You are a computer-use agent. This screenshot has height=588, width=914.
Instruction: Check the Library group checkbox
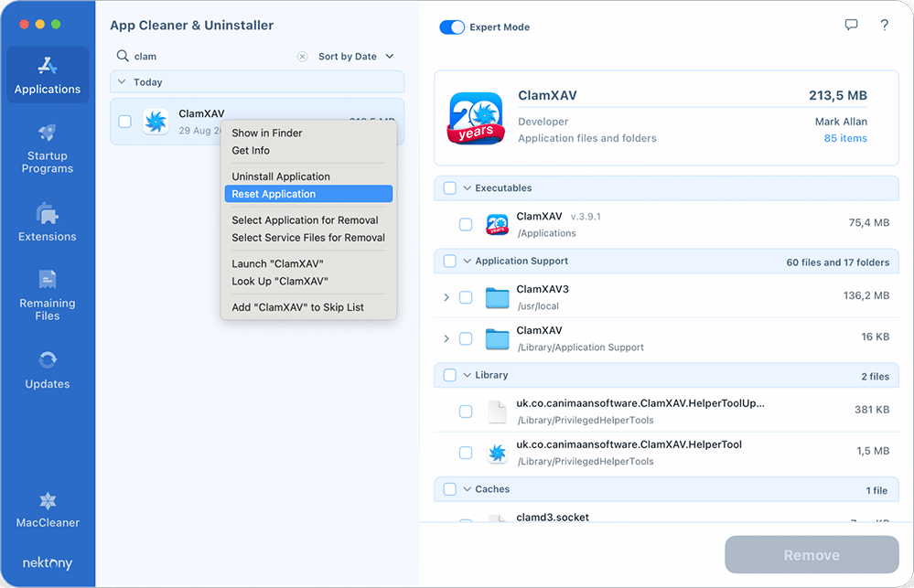[x=449, y=375]
